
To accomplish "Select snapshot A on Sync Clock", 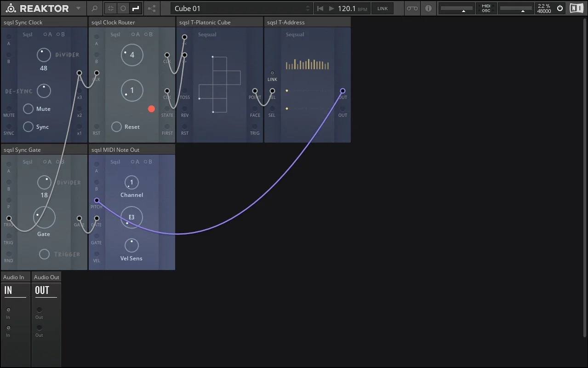I will coord(48,34).
